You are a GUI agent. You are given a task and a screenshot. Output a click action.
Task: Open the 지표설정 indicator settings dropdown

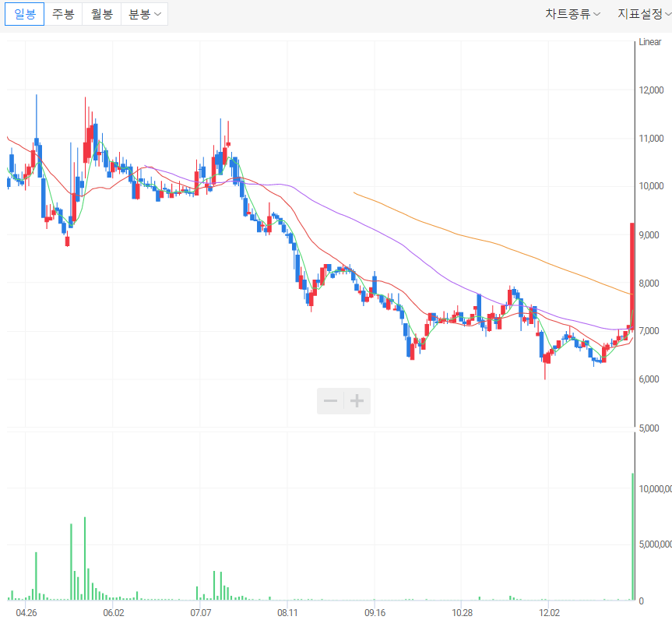point(644,14)
